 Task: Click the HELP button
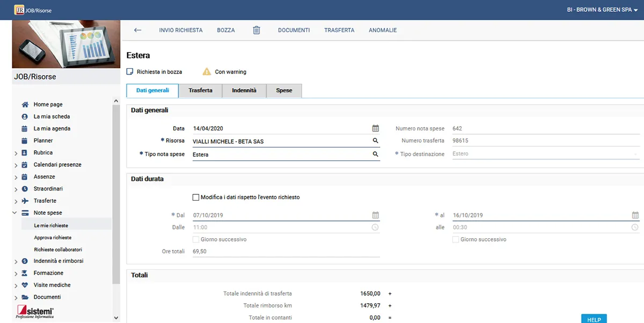[x=594, y=319]
